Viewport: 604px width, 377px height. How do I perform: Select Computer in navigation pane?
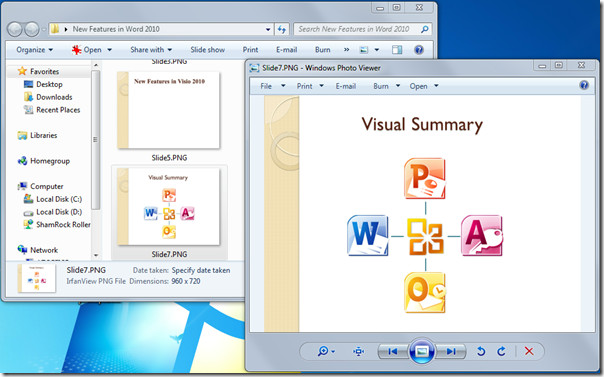pos(46,186)
